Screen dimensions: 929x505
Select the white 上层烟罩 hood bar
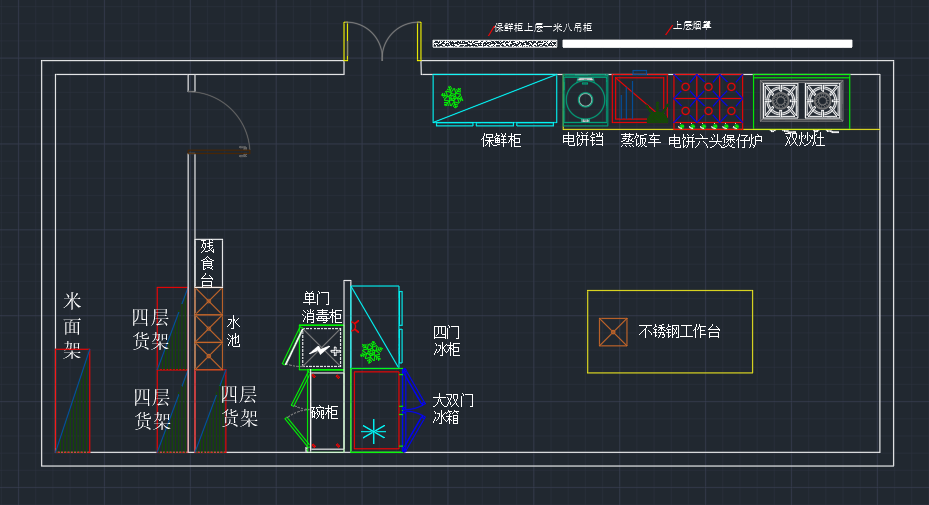click(x=707, y=44)
